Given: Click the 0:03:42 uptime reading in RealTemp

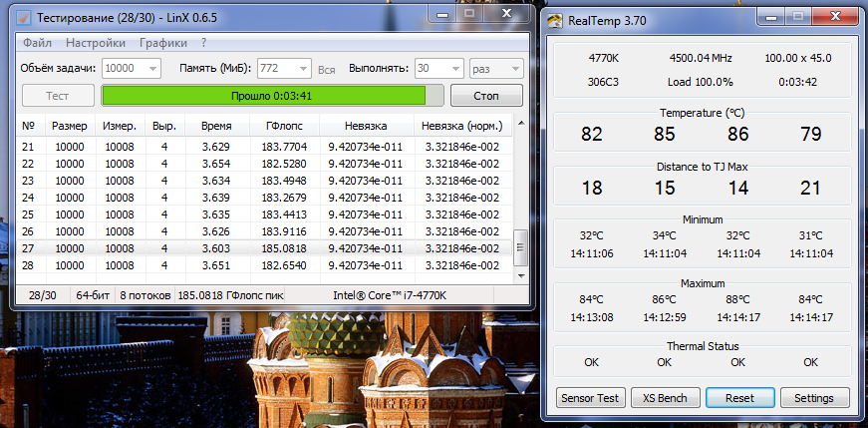Looking at the screenshot, I should [x=797, y=82].
